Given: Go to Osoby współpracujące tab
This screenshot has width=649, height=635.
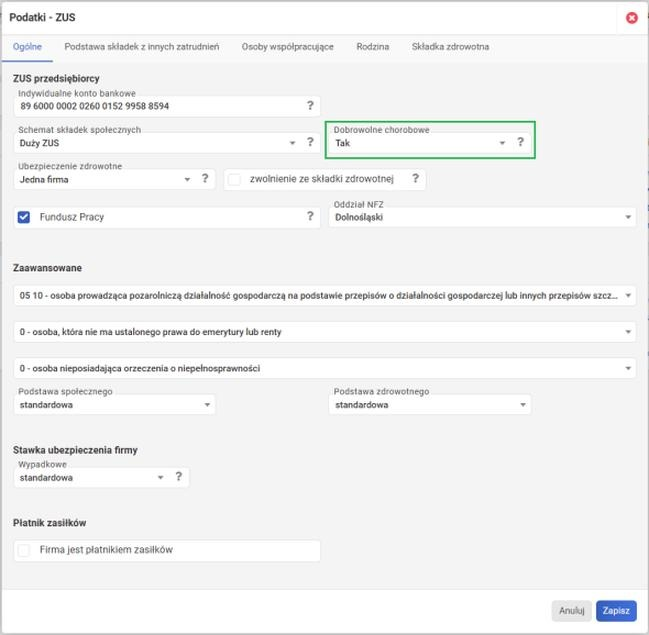Looking at the screenshot, I should tap(288, 47).
